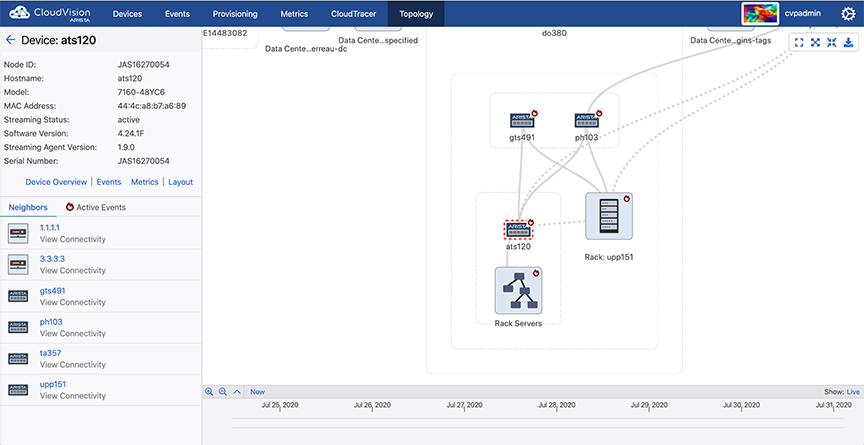Click the software version 4.24.1F
Screen dimensions: 864x445
pos(133,133)
